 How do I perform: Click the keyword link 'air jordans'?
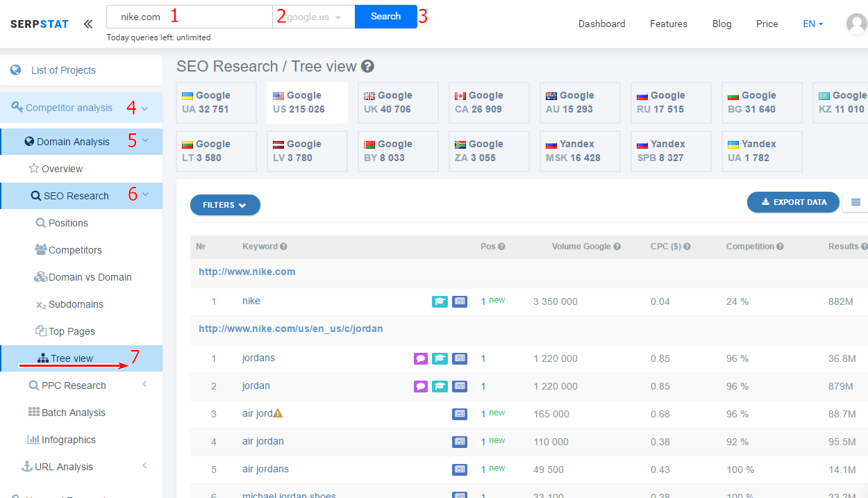point(265,470)
